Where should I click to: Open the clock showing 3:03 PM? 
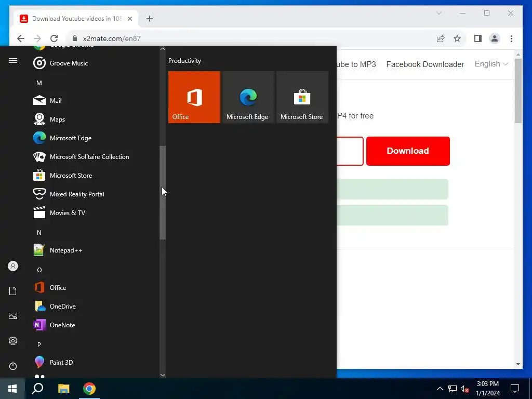point(487,389)
